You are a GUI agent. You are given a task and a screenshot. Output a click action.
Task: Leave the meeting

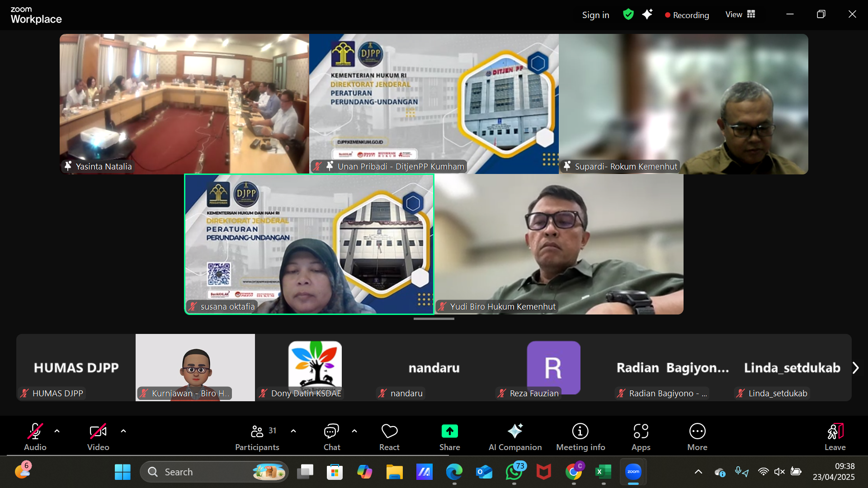click(835, 436)
